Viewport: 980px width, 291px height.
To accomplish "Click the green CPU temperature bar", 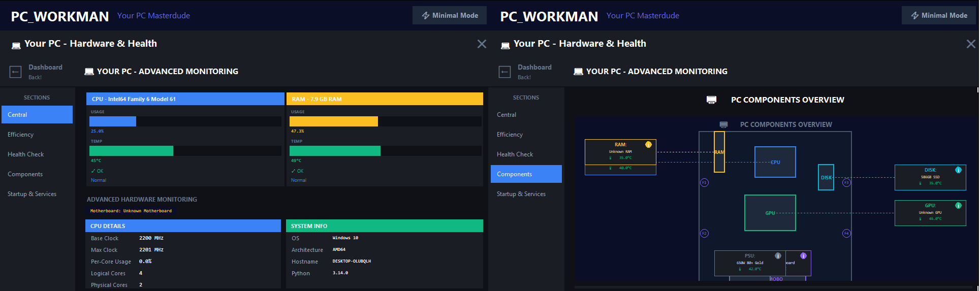I will pos(131,151).
